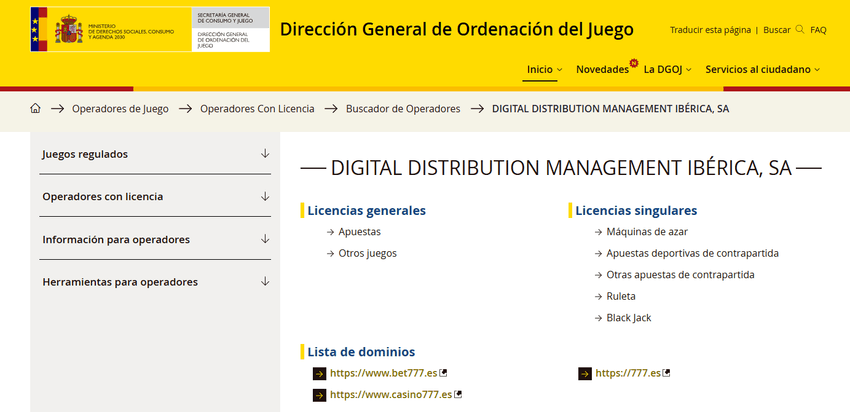
Task: Open the Novedades menu item
Action: tap(602, 69)
